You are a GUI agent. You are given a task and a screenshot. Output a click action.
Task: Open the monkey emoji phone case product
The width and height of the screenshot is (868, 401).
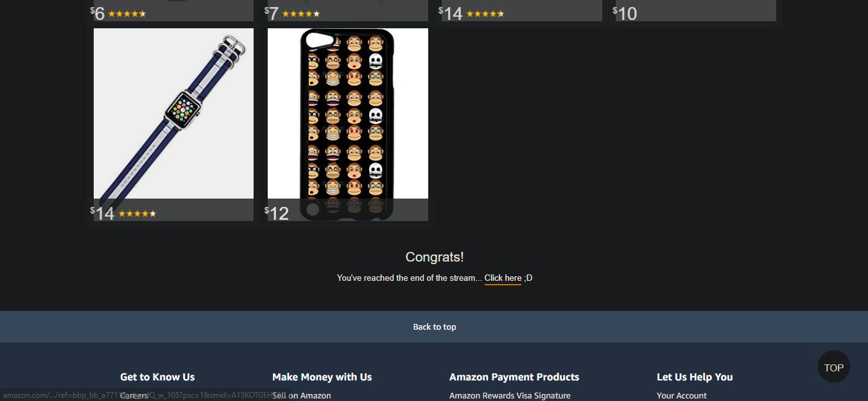pyautogui.click(x=348, y=125)
